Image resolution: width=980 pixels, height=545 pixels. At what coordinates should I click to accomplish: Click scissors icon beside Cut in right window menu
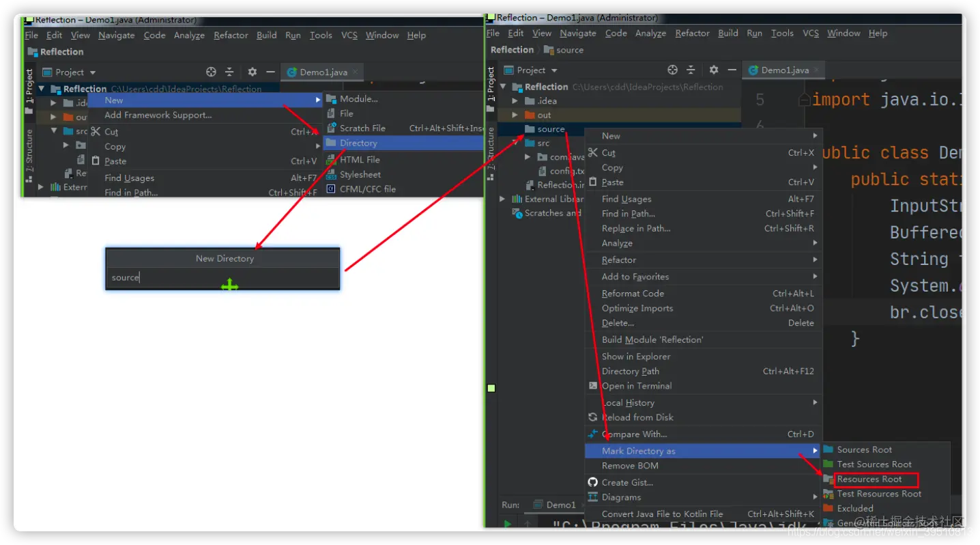[x=593, y=153]
